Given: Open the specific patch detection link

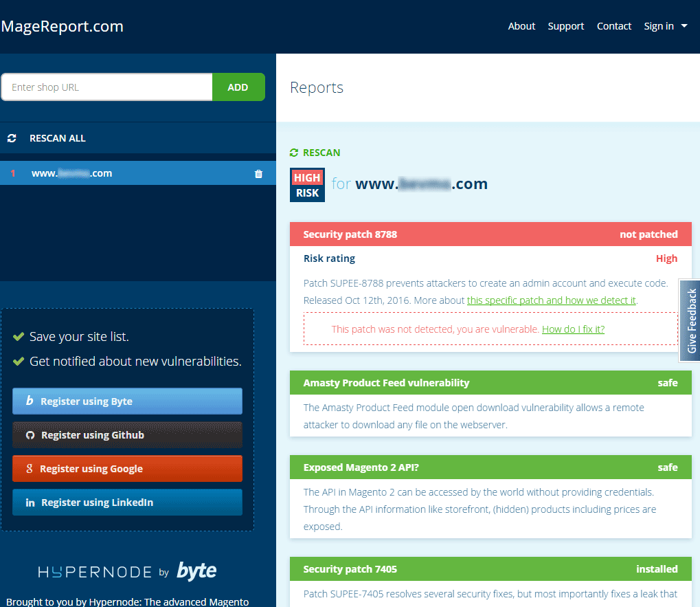Looking at the screenshot, I should point(552,300).
